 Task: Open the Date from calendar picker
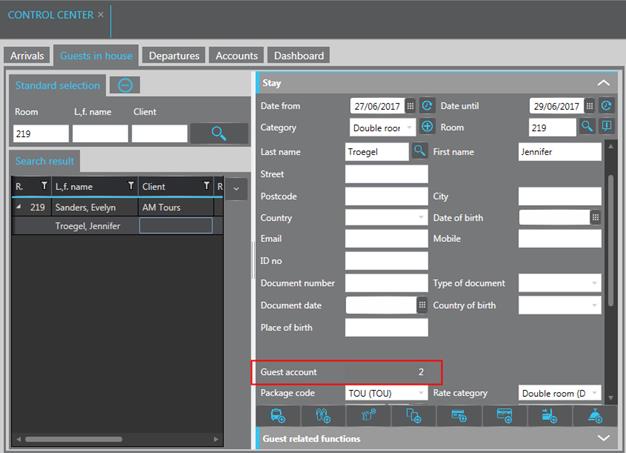tap(411, 106)
